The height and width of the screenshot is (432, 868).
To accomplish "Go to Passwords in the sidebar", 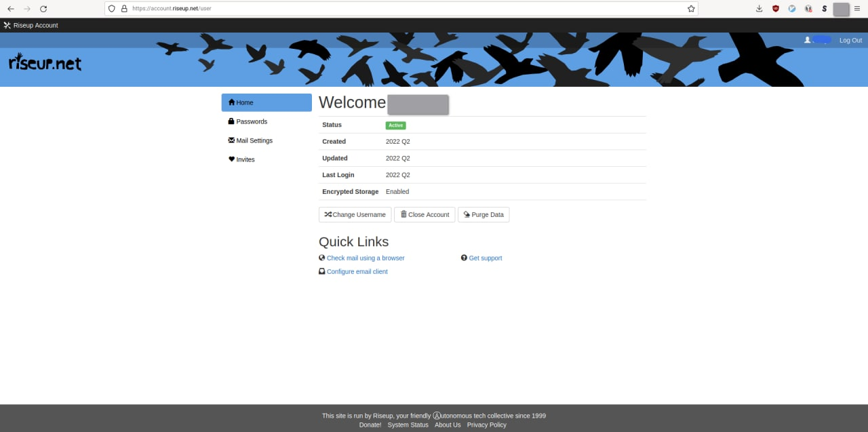I will click(x=251, y=121).
